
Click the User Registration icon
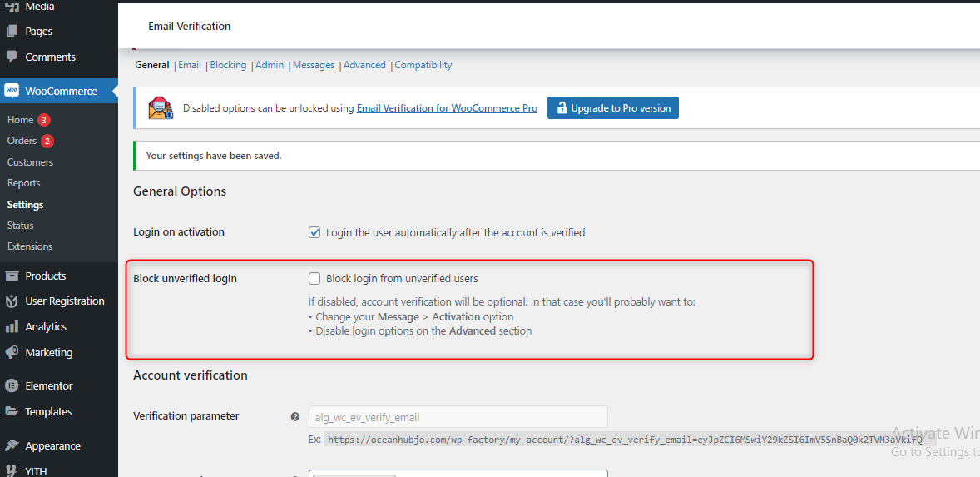click(12, 301)
